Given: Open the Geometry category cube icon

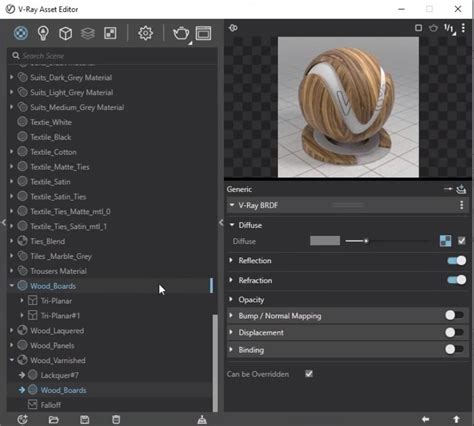Looking at the screenshot, I should click(65, 33).
